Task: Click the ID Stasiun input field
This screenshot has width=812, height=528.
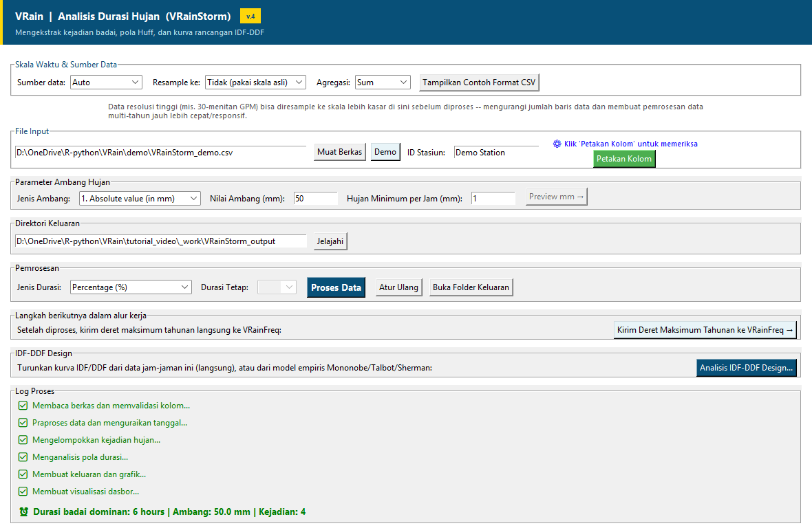Action: coord(496,153)
